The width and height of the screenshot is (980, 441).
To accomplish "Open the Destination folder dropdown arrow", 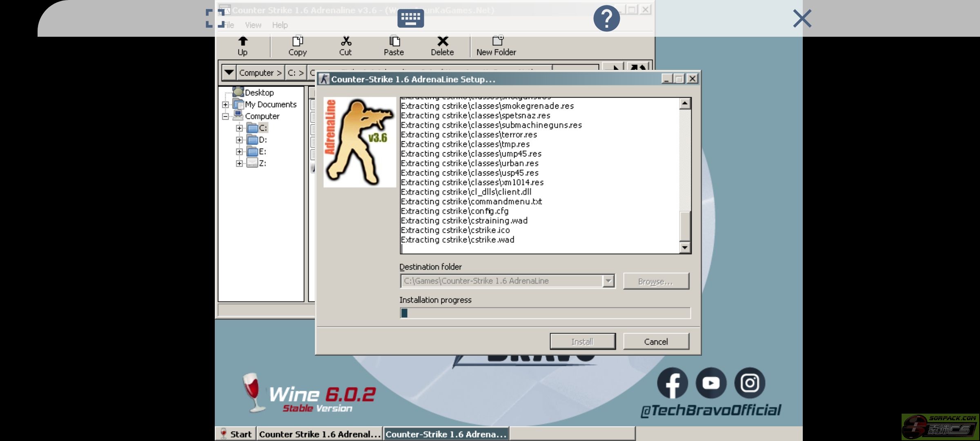I will pos(608,281).
